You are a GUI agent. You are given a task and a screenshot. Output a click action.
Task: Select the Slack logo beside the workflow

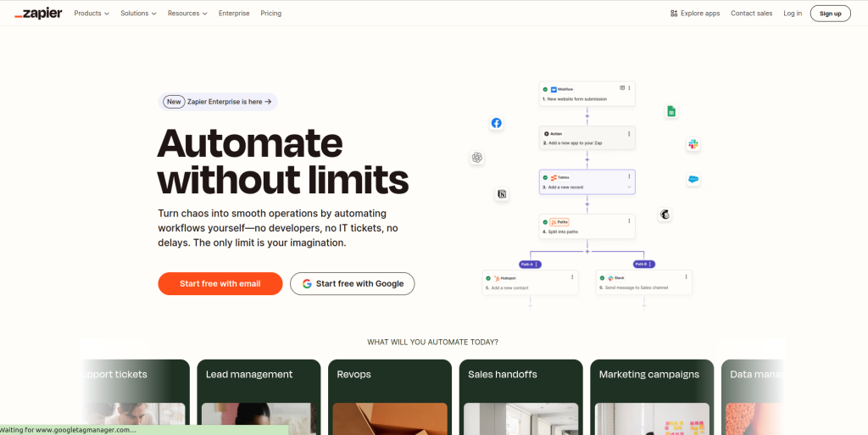(x=693, y=145)
